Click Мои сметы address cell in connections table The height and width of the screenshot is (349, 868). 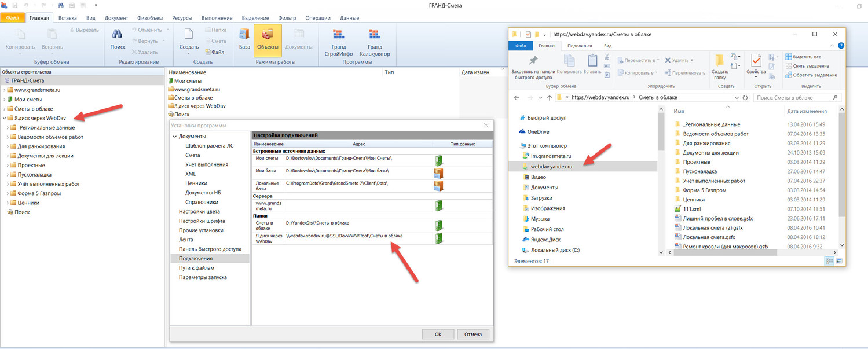[x=358, y=160]
